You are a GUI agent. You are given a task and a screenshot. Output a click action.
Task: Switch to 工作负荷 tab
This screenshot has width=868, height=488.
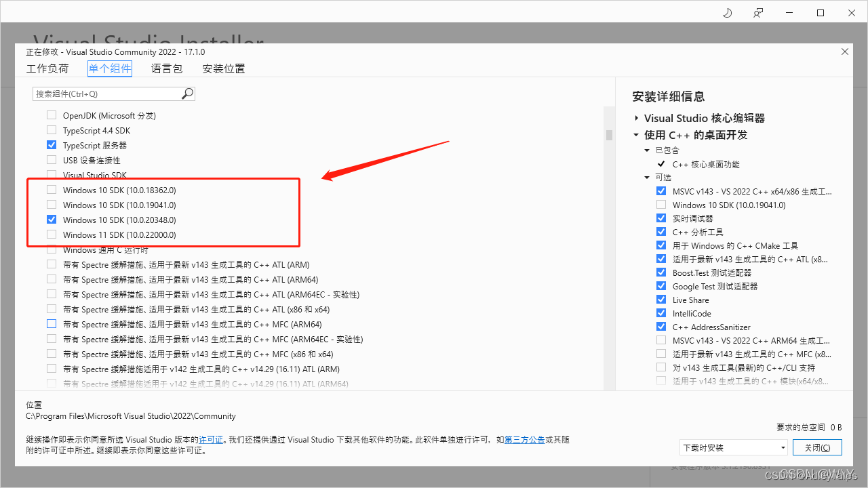click(x=47, y=68)
